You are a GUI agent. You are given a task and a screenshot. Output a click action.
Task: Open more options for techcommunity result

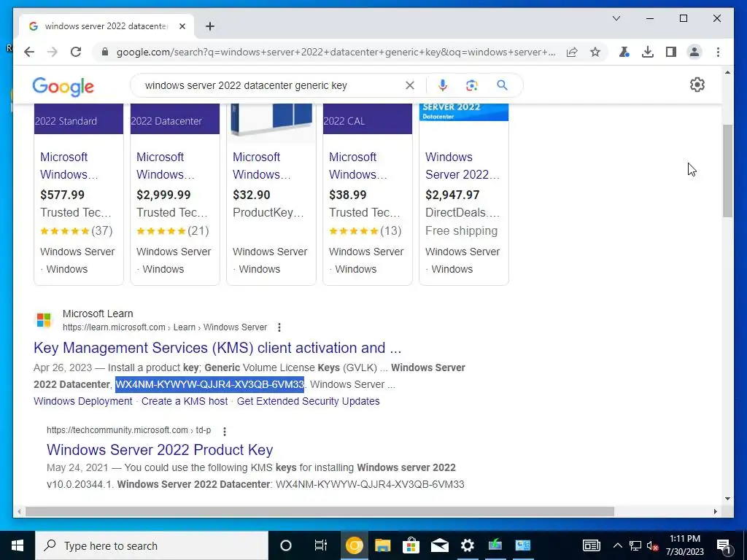click(x=225, y=431)
